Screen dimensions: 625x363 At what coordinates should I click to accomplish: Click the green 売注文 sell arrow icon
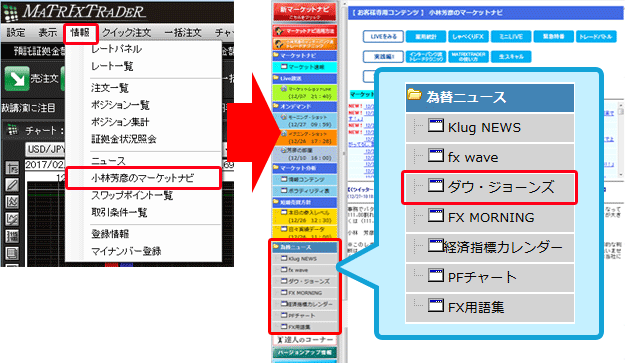pyautogui.click(x=17, y=78)
